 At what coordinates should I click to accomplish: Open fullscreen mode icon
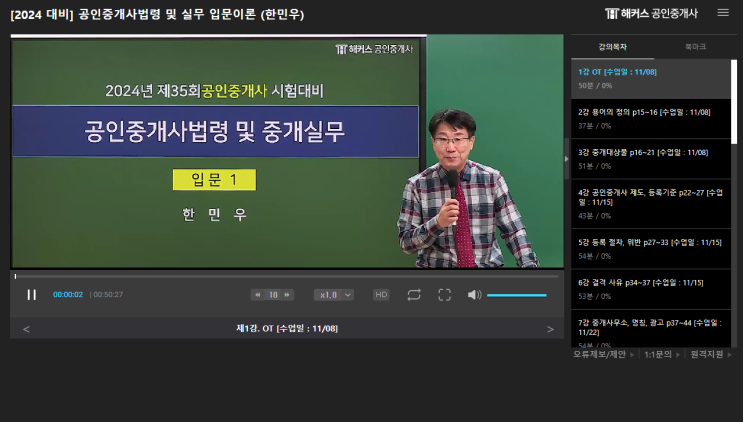[x=444, y=295]
